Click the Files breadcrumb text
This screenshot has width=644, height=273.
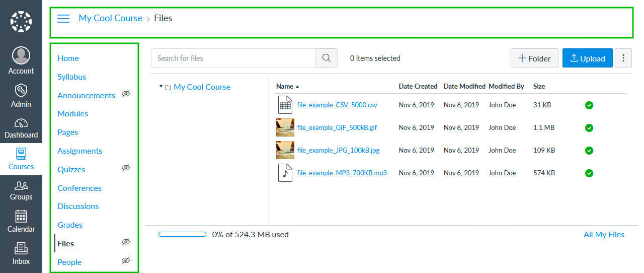click(x=163, y=18)
